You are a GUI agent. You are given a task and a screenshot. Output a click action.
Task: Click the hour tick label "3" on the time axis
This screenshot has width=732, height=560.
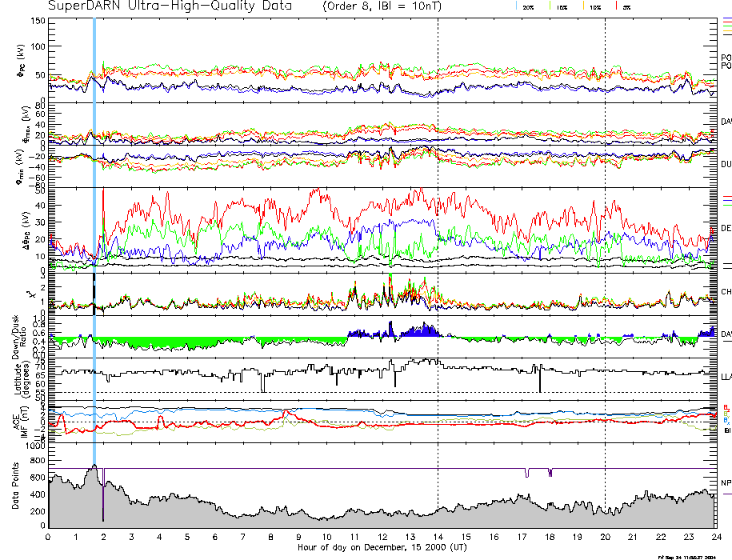(132, 537)
